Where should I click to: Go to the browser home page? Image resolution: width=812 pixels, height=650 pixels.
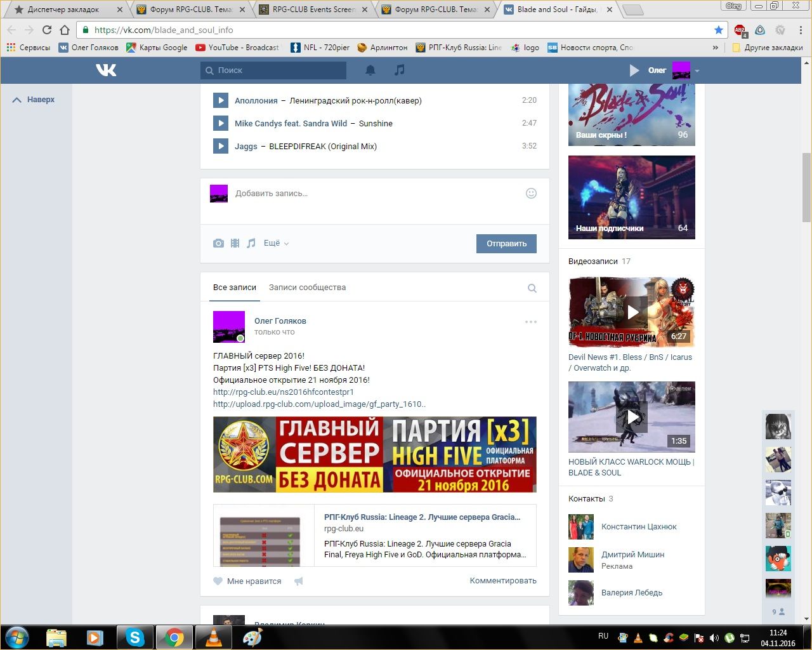point(65,30)
